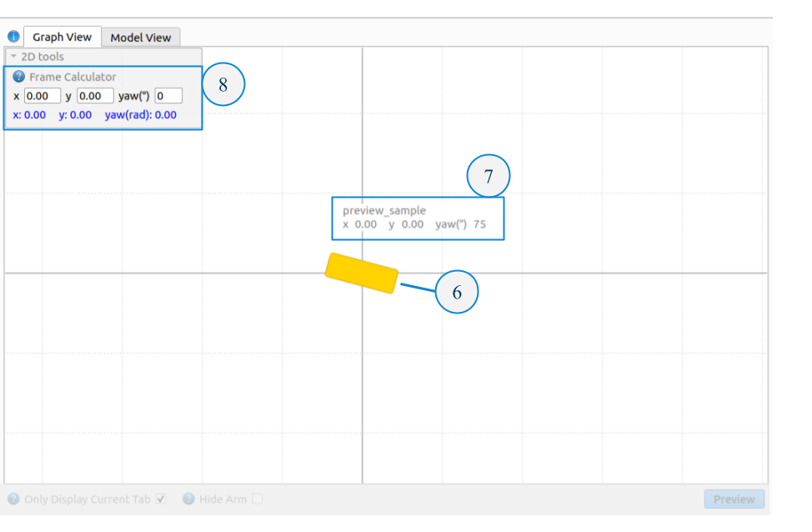Switch to the Graph View tab
Screen dimensions: 812x532
tap(62, 37)
